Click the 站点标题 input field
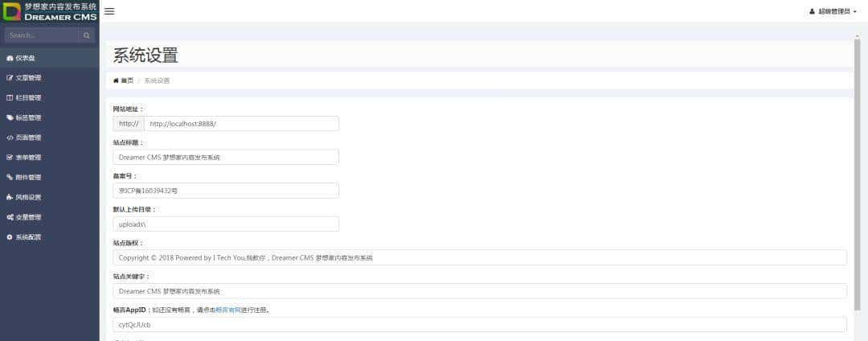This screenshot has height=341, width=868. pos(226,157)
